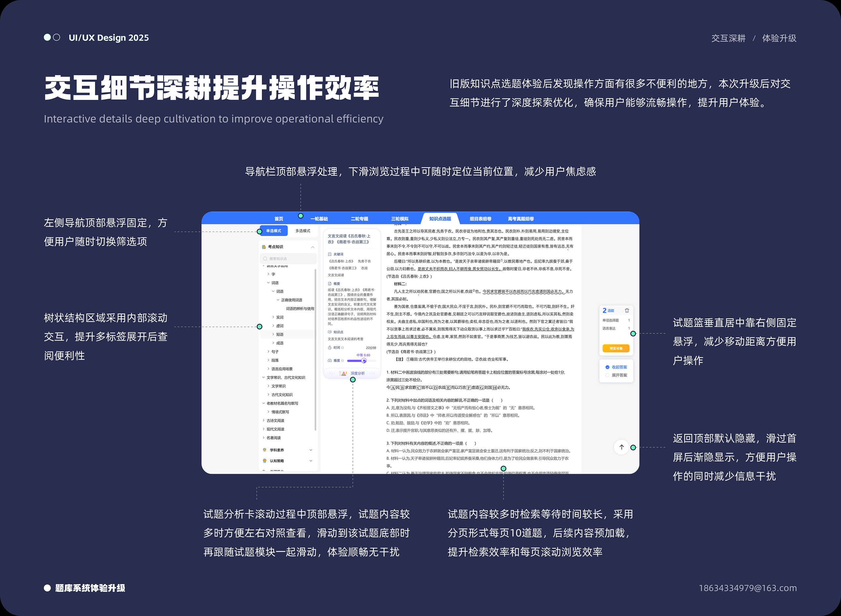Click the trash icon in question basket
841x616 pixels.
627,310
